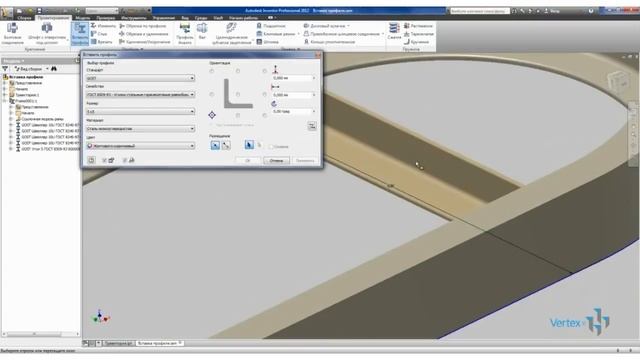Select the Miter (Стык) frame tool
The width and height of the screenshot is (640, 360).
click(x=99, y=34)
